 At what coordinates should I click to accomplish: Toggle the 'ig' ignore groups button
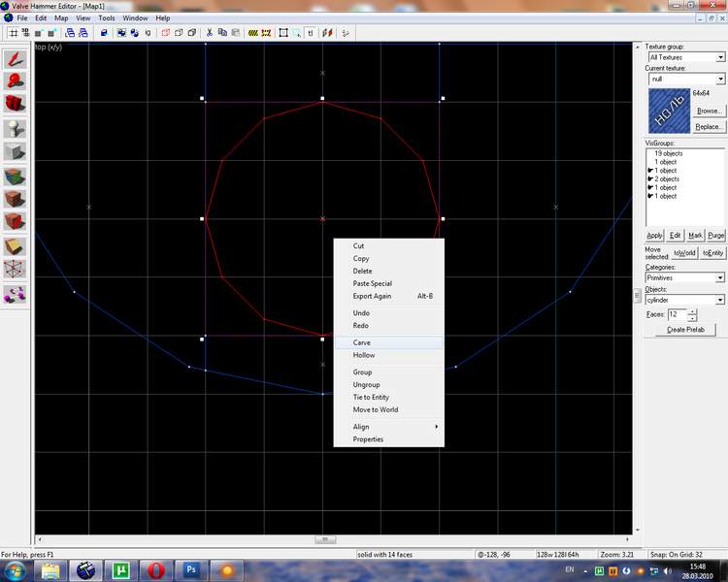coord(148,33)
